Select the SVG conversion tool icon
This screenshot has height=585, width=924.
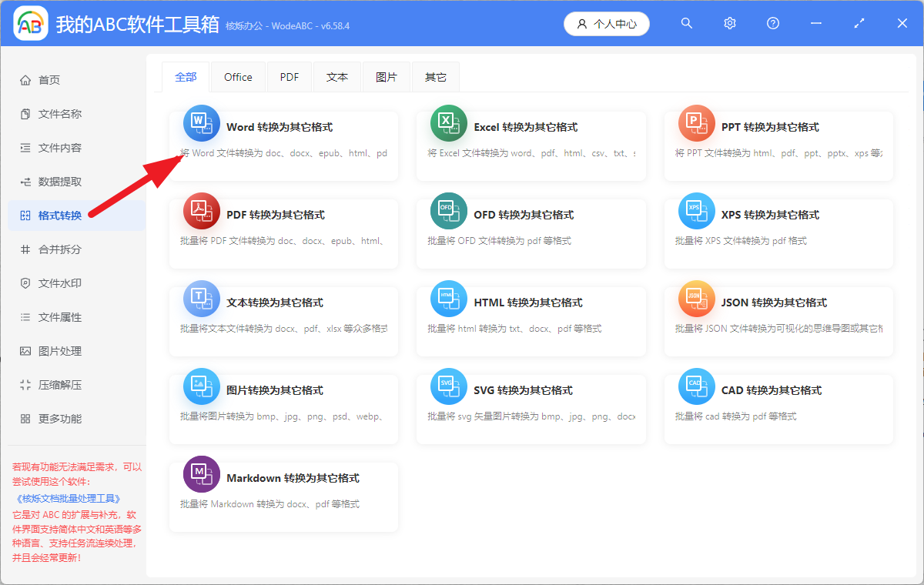tap(449, 386)
